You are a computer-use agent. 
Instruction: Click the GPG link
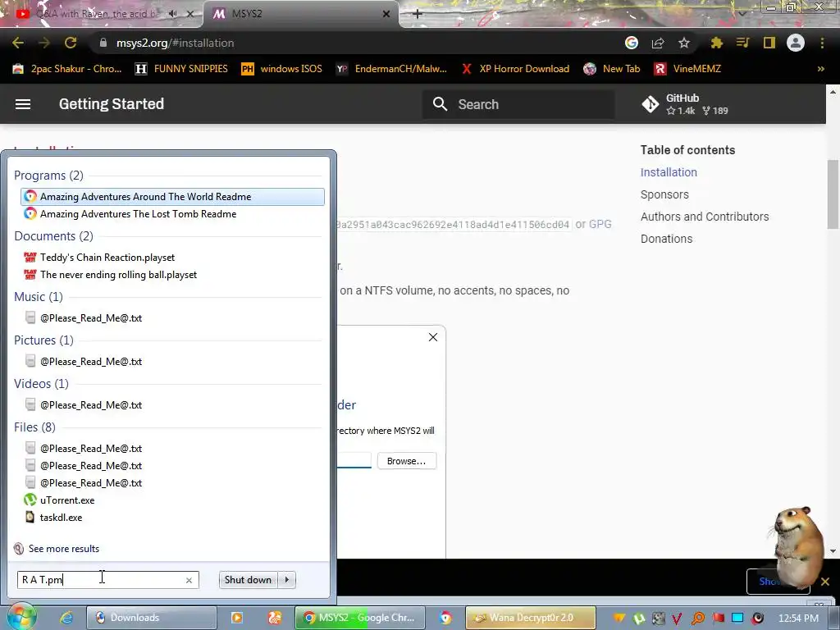point(600,224)
